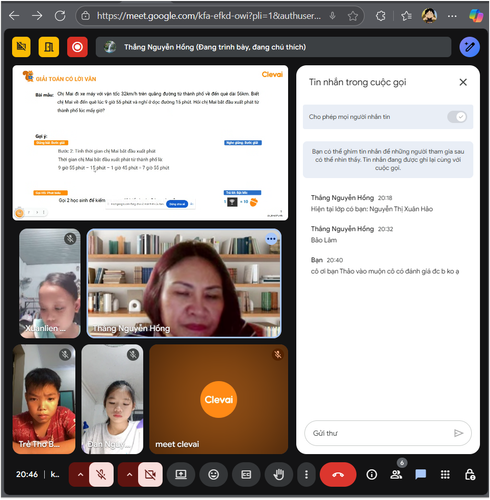Click message 'Hiện tại lớp có bạn: Nguyễn Thị Xuân Hảo'
Viewport: 490px width, 500px height.
tap(372, 209)
